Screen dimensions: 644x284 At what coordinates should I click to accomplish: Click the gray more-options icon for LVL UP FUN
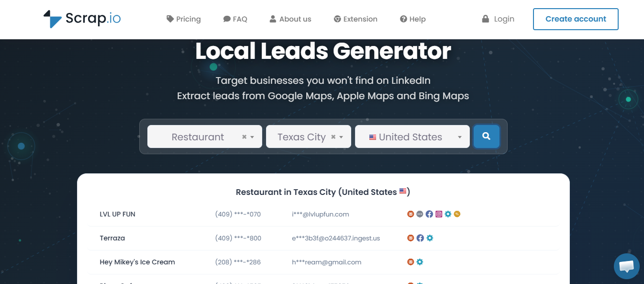[420, 214]
